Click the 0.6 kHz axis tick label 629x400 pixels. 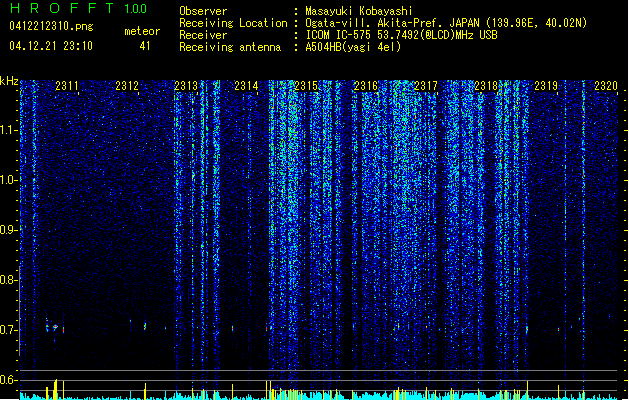coord(8,380)
